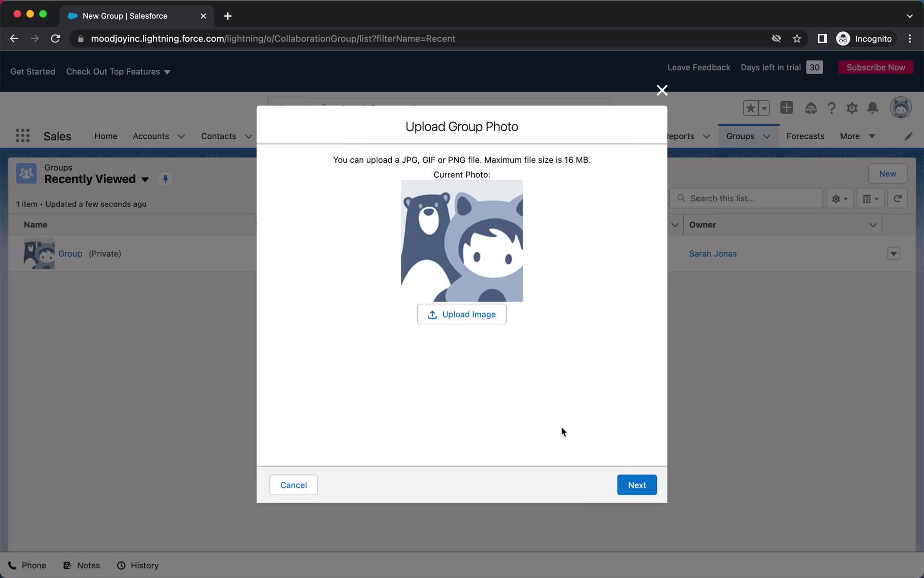Click Get Started link
Image resolution: width=924 pixels, height=578 pixels.
point(33,72)
